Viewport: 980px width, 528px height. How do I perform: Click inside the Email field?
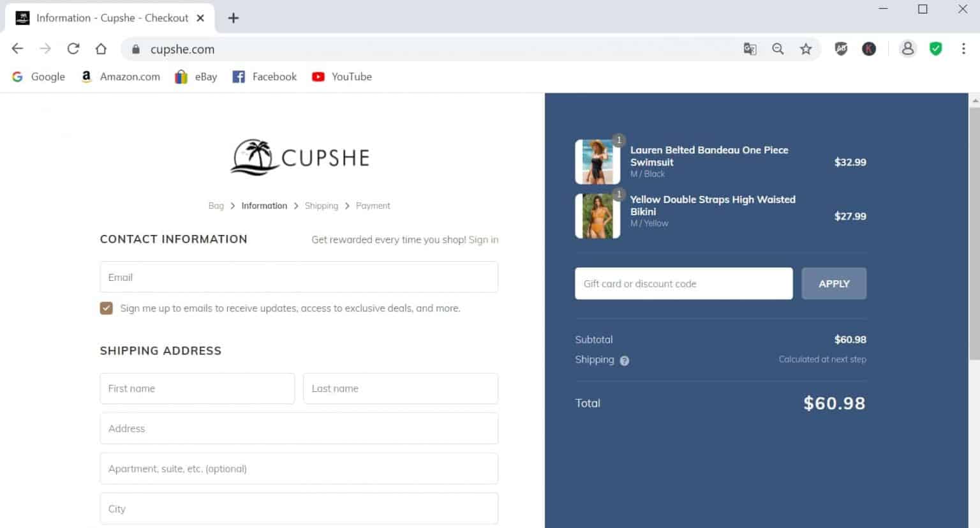click(x=299, y=277)
